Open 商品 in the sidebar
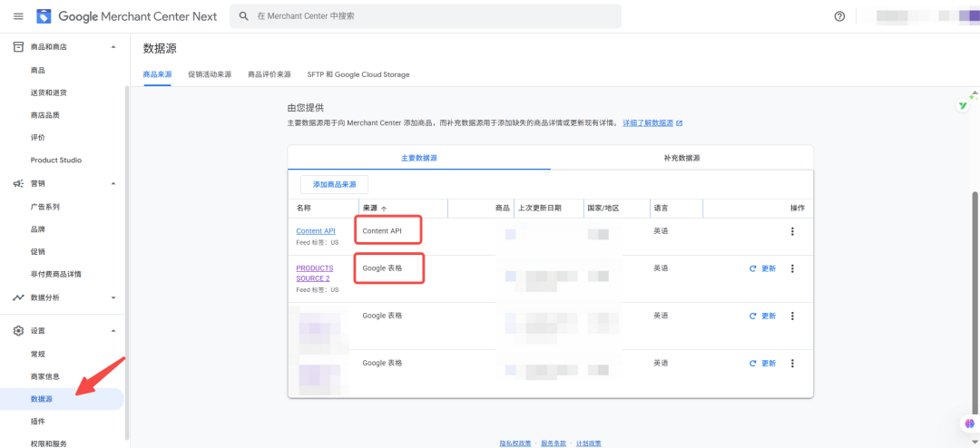This screenshot has width=980, height=448. pos(37,70)
